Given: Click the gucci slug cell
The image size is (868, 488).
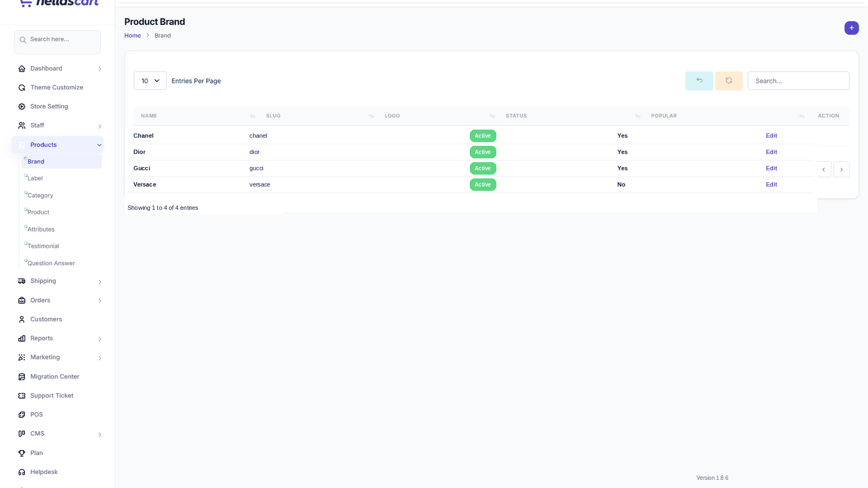Looking at the screenshot, I should 257,169.
